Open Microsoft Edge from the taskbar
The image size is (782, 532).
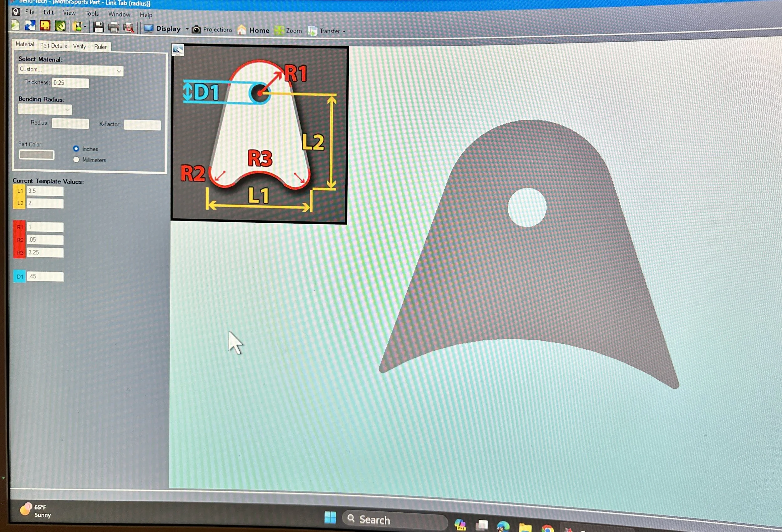[x=503, y=526]
